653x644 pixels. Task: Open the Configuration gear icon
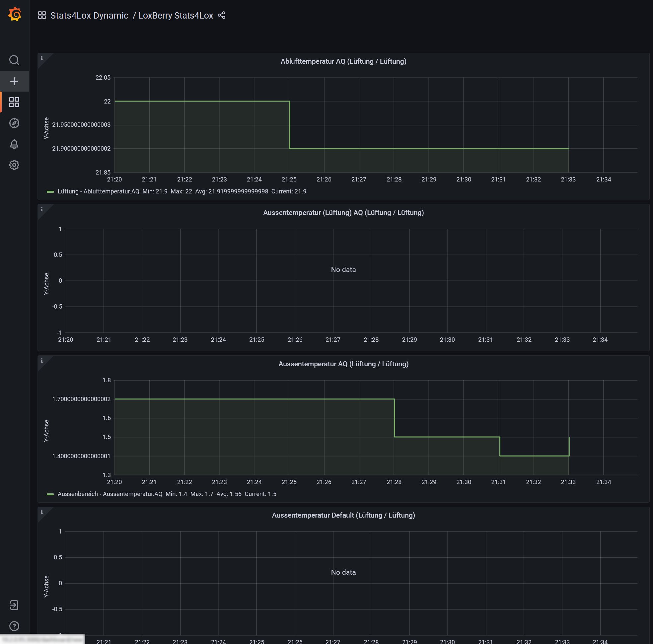[14, 165]
